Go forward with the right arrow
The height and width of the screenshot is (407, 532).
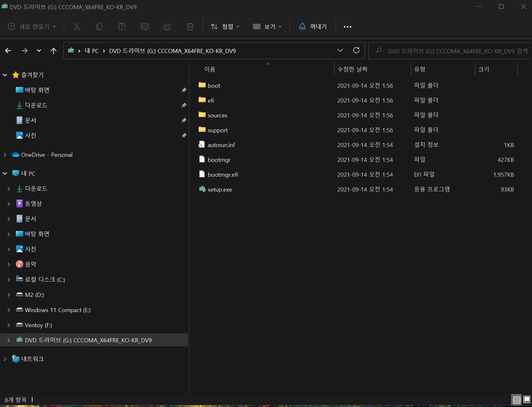point(25,50)
